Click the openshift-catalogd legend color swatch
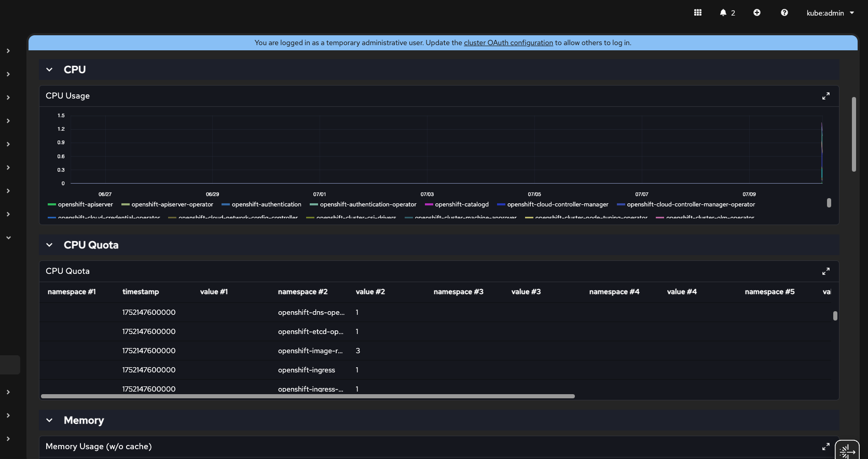Screen dimensions: 868x459 coord(429,204)
